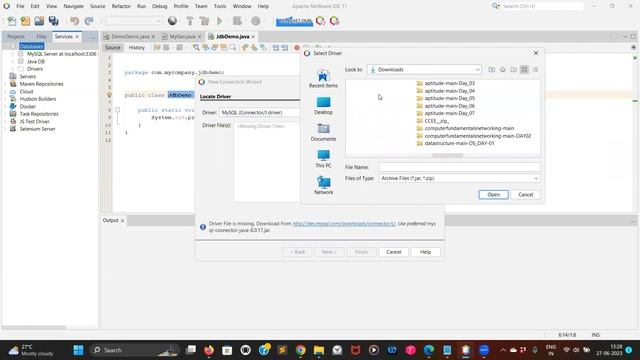Open Files of Type dropdown

[459, 178]
